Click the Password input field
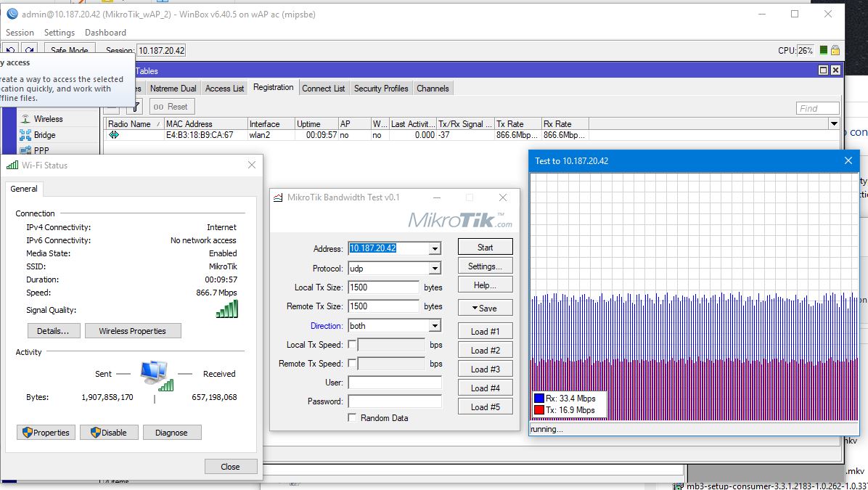The height and width of the screenshot is (490, 868). coord(395,401)
